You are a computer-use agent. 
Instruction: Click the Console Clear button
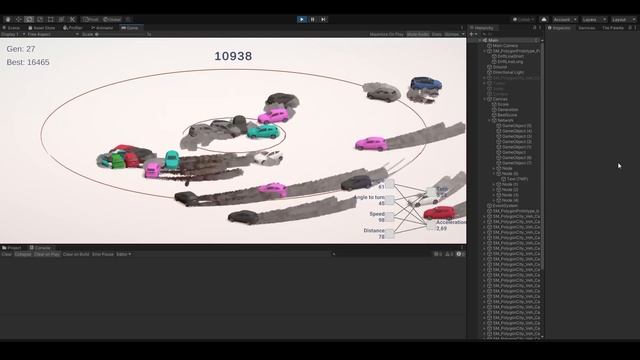[7, 254]
